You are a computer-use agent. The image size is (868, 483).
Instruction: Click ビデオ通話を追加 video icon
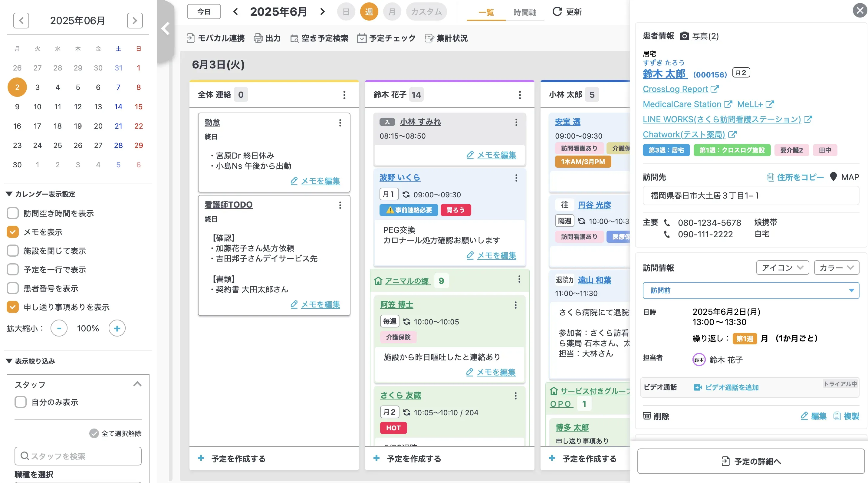pos(698,387)
